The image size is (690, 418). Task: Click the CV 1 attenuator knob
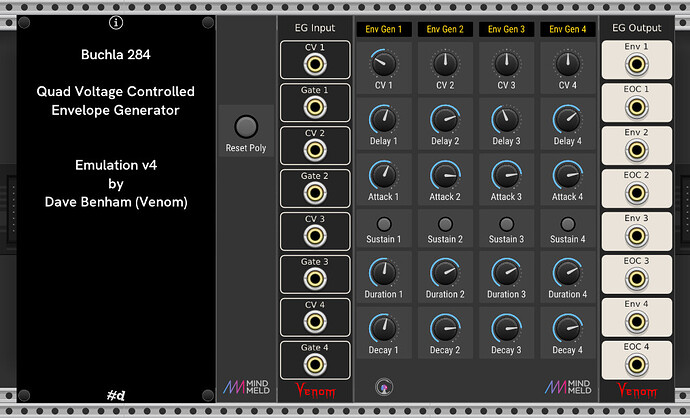coord(384,63)
